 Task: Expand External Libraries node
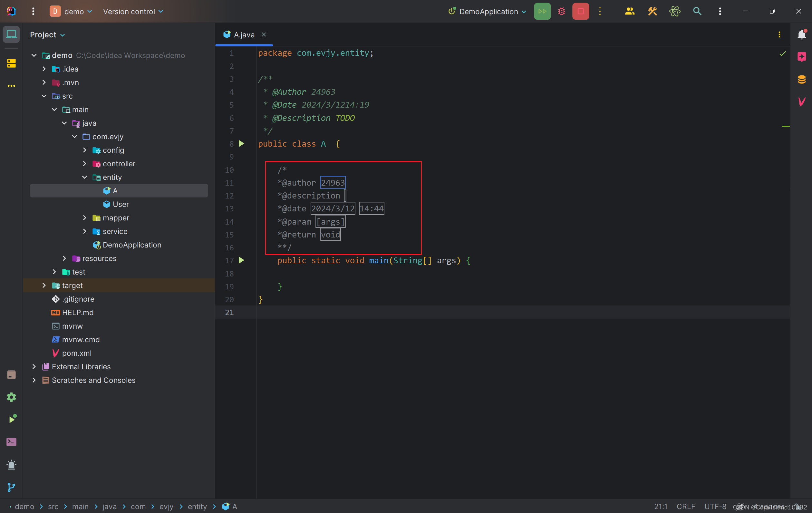34,367
